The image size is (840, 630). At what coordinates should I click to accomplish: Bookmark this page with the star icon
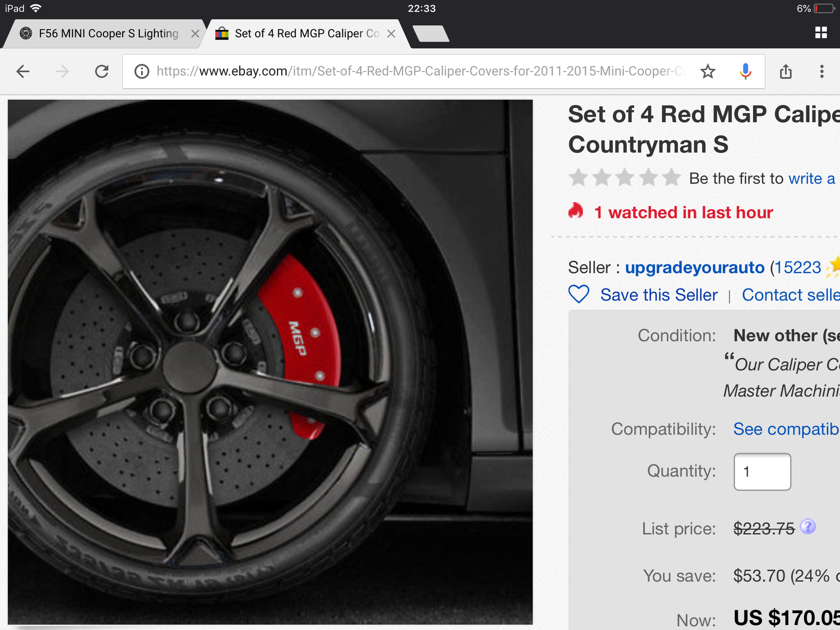coord(708,71)
